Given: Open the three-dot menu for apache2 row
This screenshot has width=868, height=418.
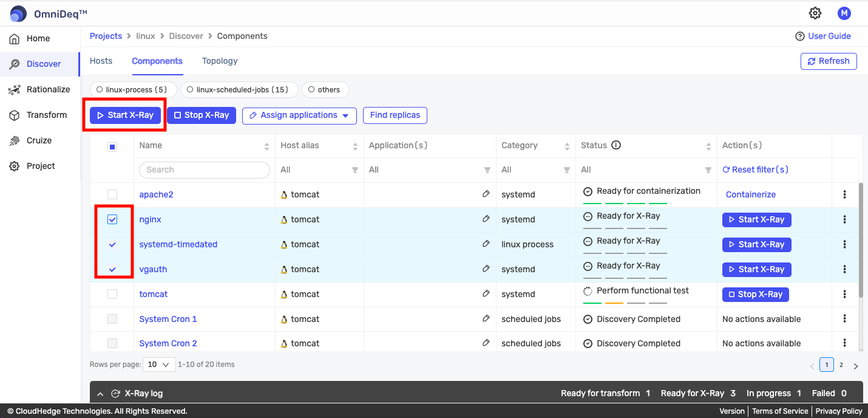Looking at the screenshot, I should click(844, 194).
